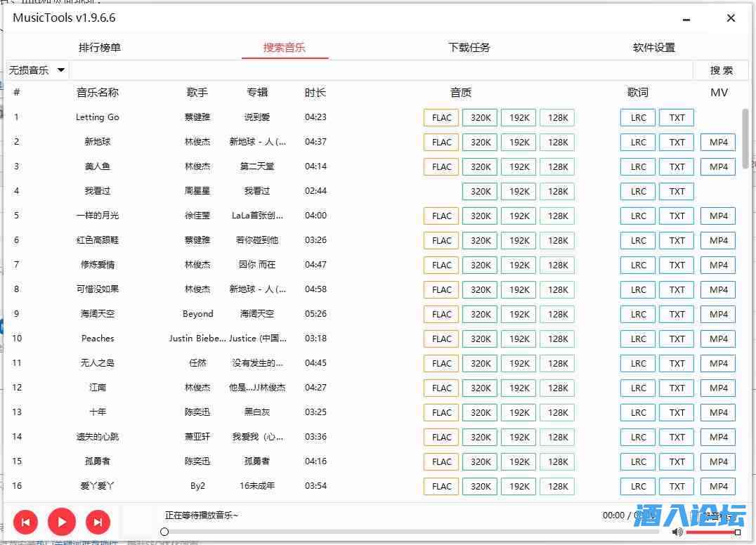This screenshot has width=756, height=545.
Task: Download MP4 for 新地球
Action: (x=718, y=143)
